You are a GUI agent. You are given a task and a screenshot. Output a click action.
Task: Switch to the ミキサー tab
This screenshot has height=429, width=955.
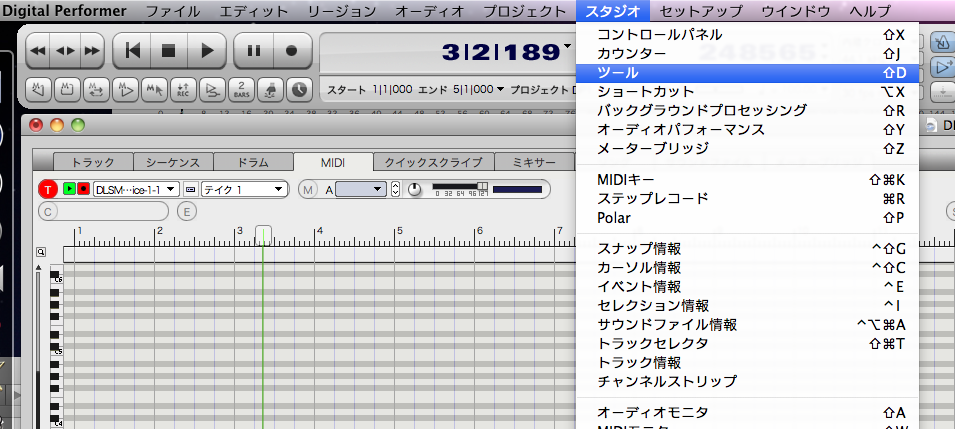(x=534, y=162)
